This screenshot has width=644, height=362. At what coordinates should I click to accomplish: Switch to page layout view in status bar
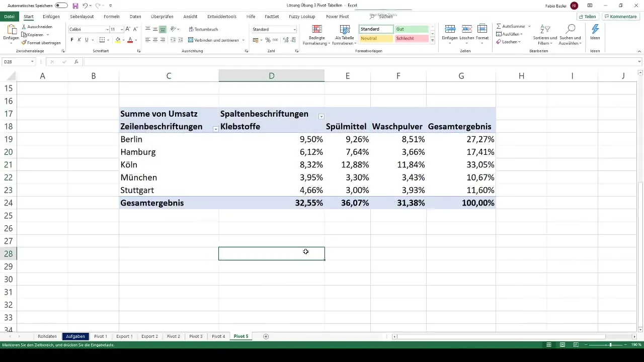562,345
